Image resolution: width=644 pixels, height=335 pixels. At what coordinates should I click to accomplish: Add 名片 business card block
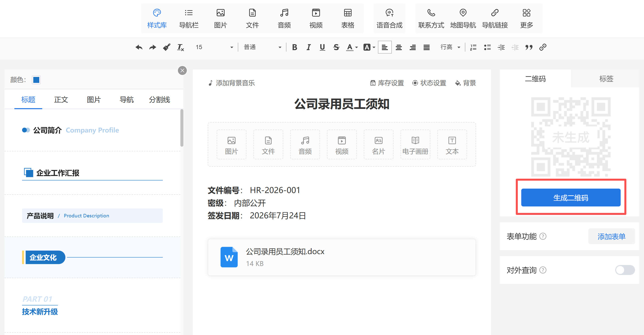pyautogui.click(x=378, y=144)
